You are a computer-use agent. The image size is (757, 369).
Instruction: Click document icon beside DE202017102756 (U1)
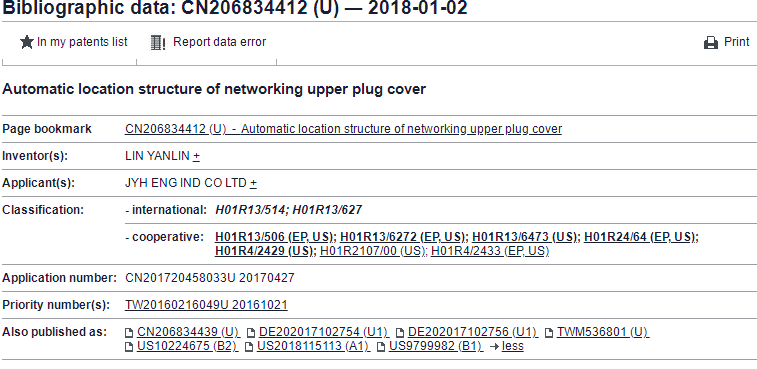[399, 333]
